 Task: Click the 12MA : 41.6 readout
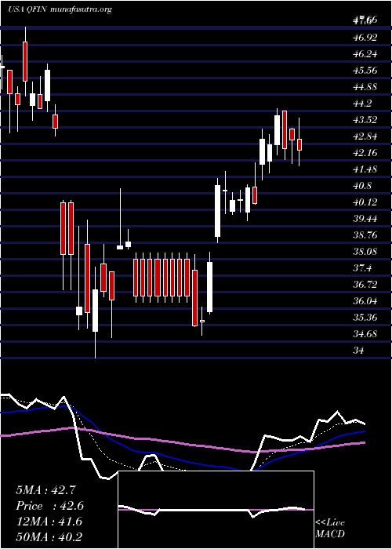[49, 522]
